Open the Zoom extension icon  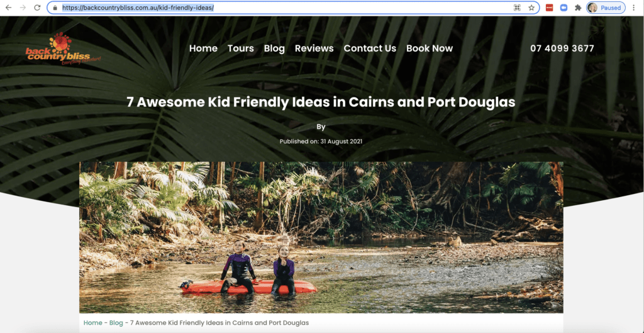(x=563, y=8)
